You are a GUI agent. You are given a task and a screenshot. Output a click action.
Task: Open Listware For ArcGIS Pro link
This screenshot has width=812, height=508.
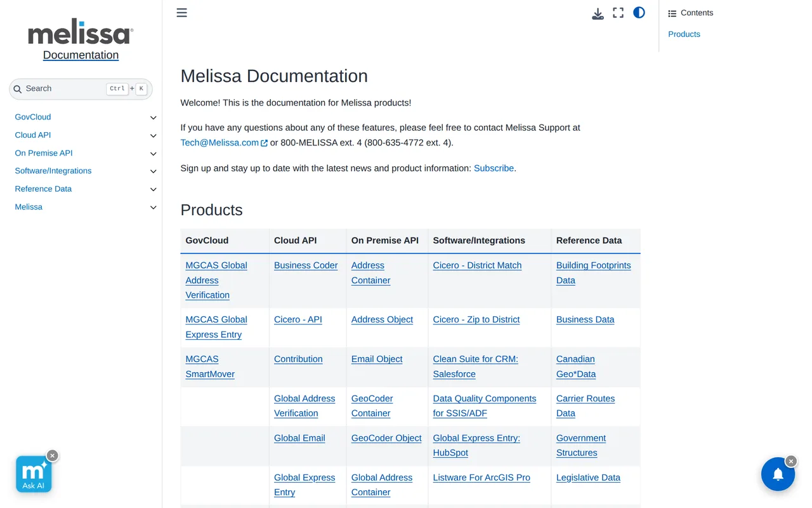481,478
